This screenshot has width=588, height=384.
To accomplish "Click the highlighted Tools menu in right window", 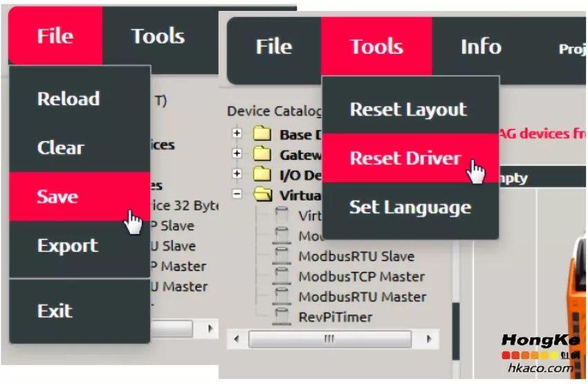I will [376, 46].
